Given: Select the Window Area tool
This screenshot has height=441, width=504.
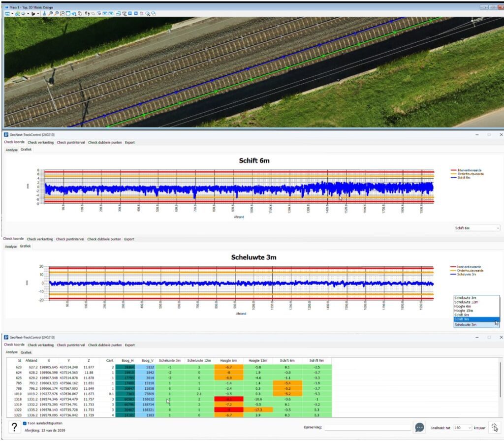Looking at the screenshot, I should coord(63,13).
